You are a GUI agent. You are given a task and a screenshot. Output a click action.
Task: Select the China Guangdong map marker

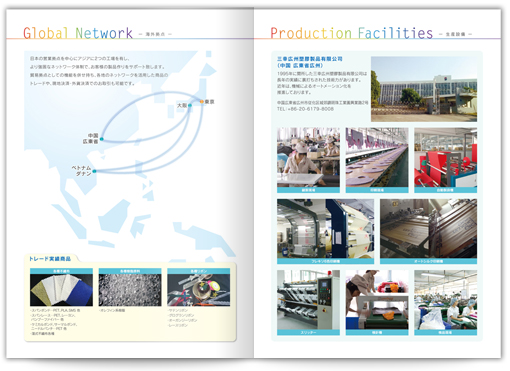click(102, 139)
